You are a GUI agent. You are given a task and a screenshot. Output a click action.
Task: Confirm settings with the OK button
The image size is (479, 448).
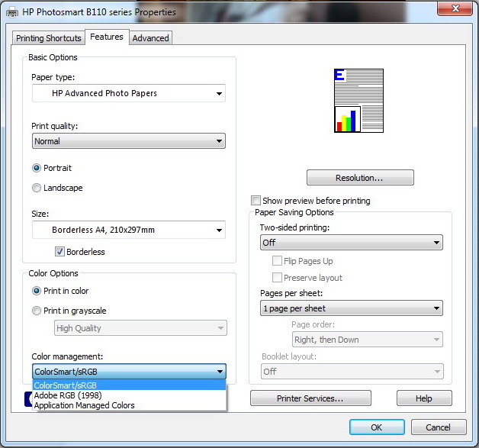point(377,427)
